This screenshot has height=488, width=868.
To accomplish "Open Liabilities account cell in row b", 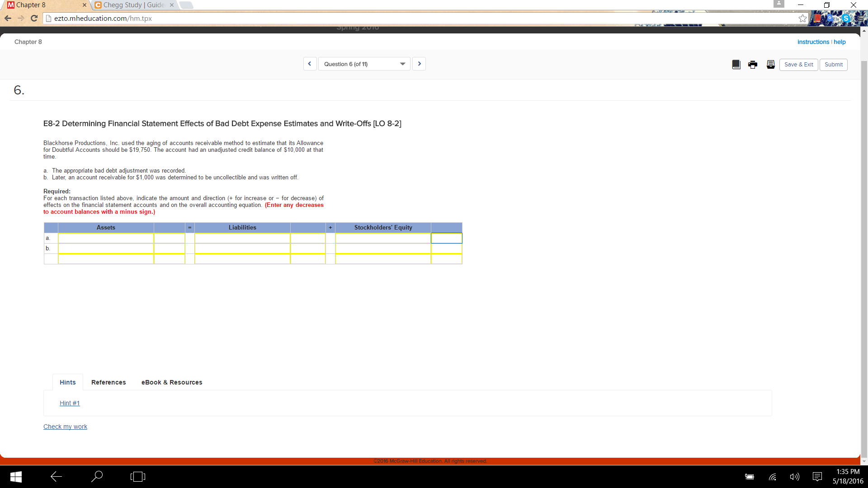I will [242, 249].
